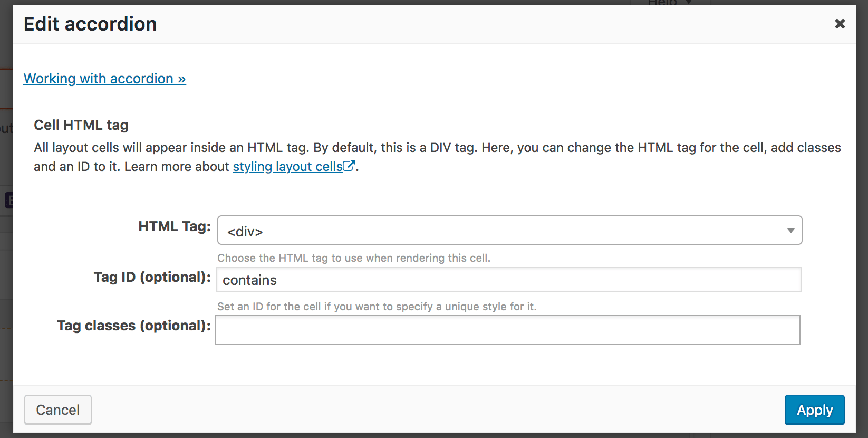Click external-link icon after 'styling layout cells'
Screen dimensions: 868x438
(x=349, y=166)
